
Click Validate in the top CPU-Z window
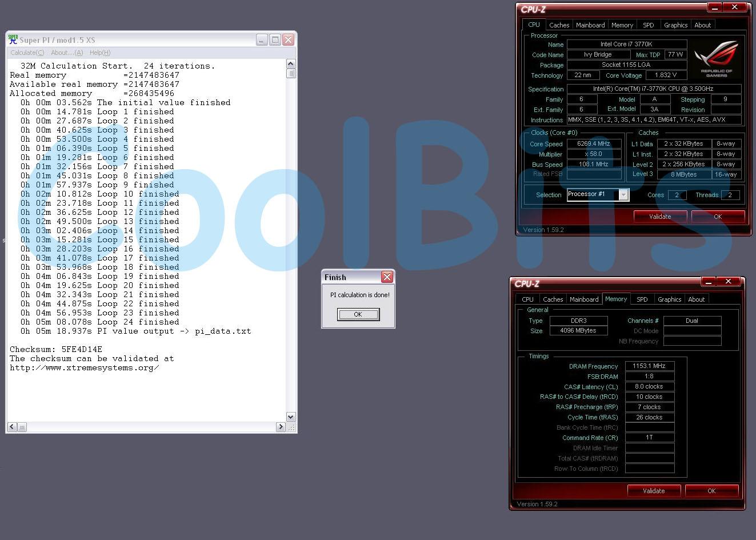pyautogui.click(x=660, y=217)
